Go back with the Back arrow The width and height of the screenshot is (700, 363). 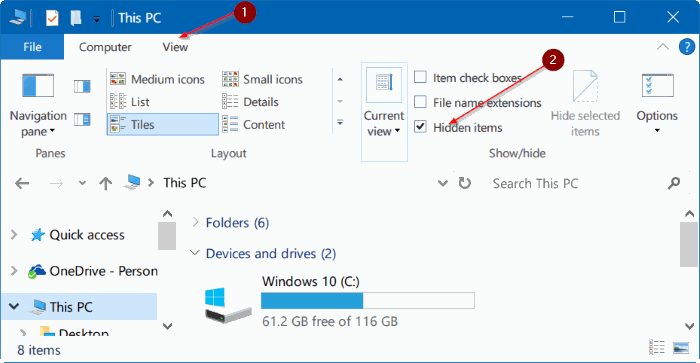coord(22,183)
